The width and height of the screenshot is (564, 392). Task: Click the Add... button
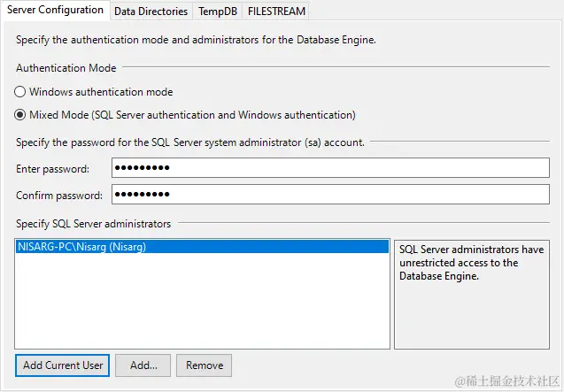(143, 365)
